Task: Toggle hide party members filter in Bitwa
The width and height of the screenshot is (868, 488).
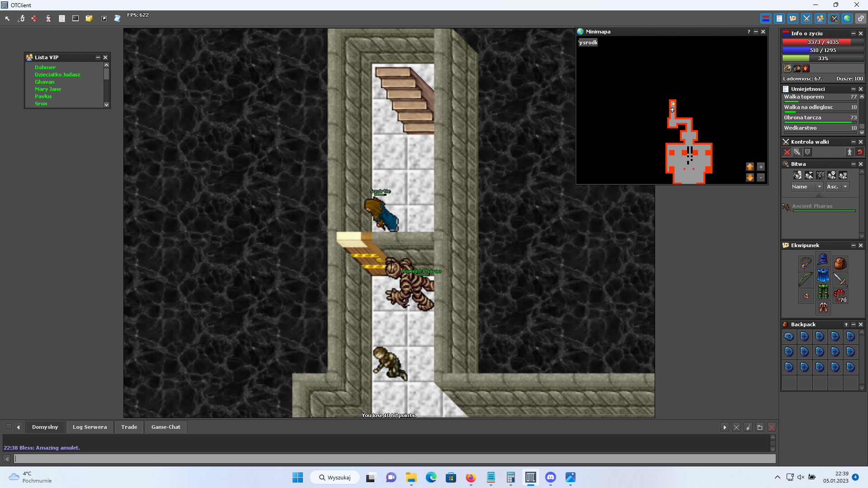Action: (x=843, y=175)
